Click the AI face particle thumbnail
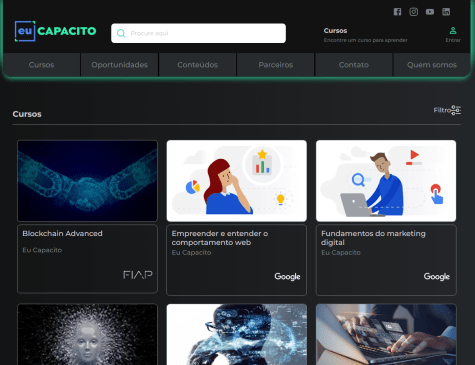This screenshot has width=475, height=365. [x=87, y=334]
